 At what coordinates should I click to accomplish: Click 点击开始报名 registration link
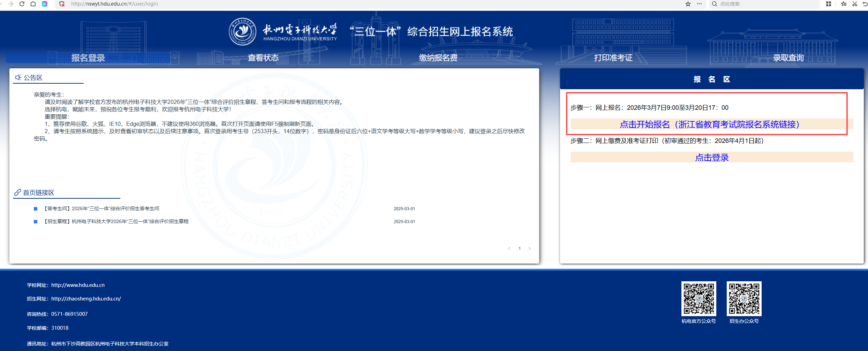pyautogui.click(x=709, y=124)
